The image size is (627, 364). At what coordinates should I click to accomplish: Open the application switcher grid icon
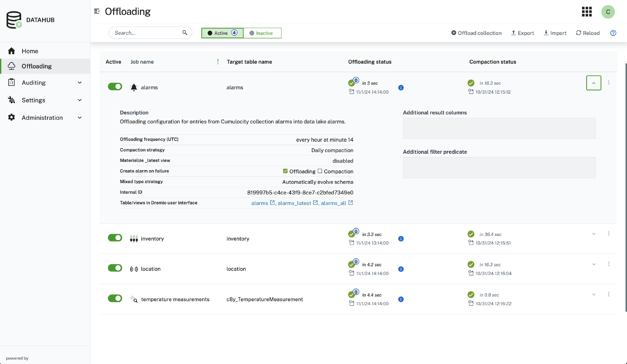click(587, 12)
